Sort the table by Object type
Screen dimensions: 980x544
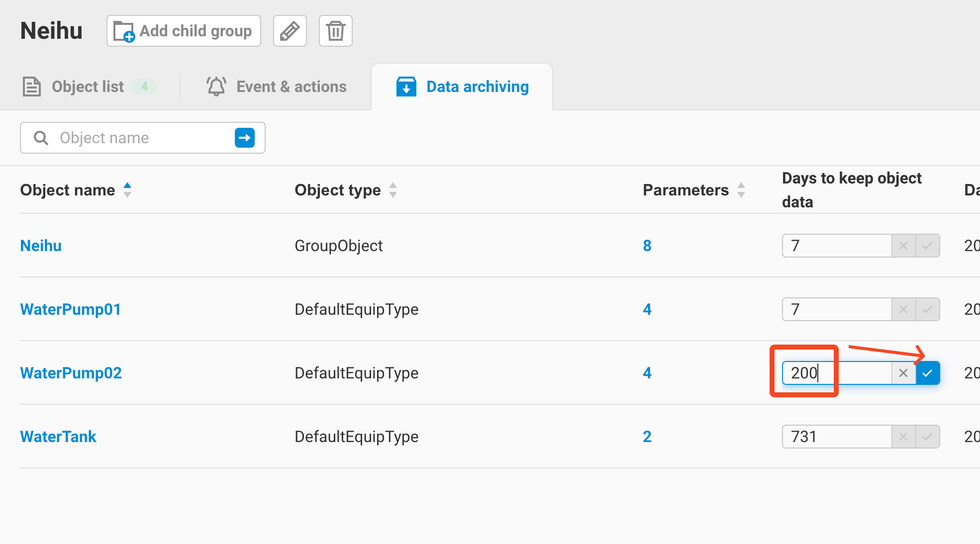pyautogui.click(x=393, y=190)
